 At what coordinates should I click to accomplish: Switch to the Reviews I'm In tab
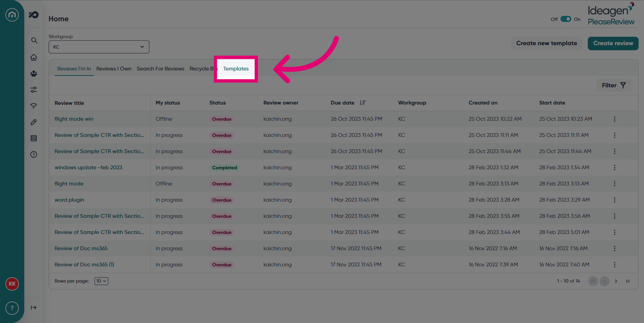pos(74,69)
